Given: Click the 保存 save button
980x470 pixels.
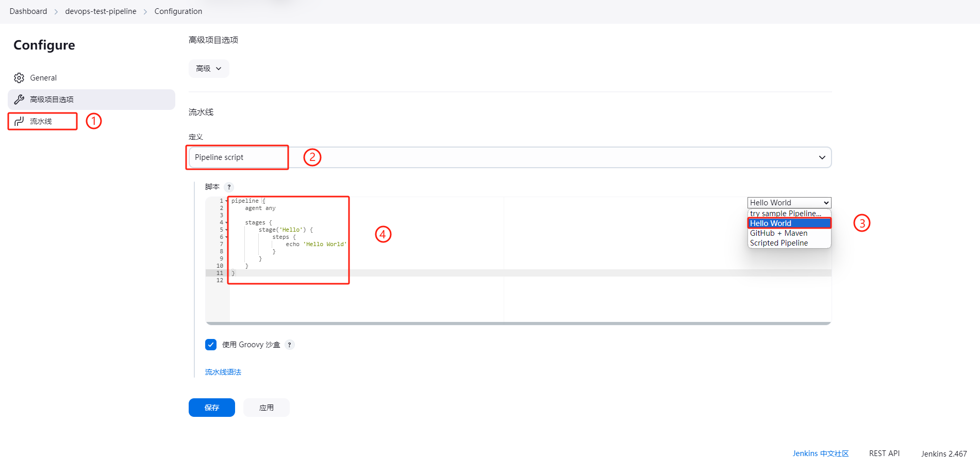Looking at the screenshot, I should pyautogui.click(x=212, y=408).
